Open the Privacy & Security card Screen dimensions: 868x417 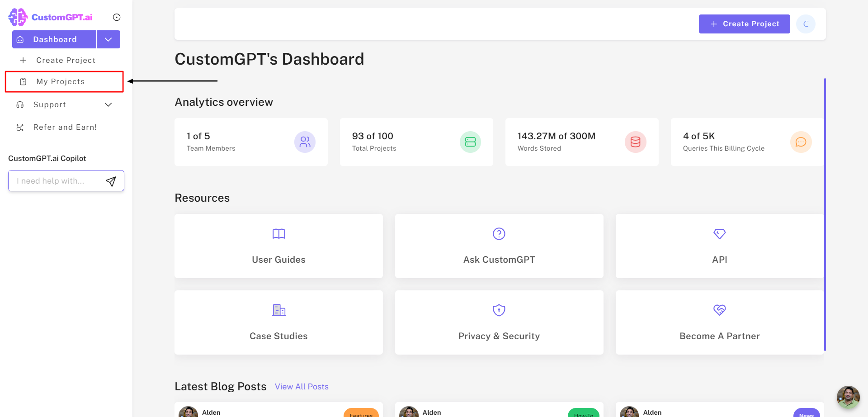pyautogui.click(x=499, y=322)
